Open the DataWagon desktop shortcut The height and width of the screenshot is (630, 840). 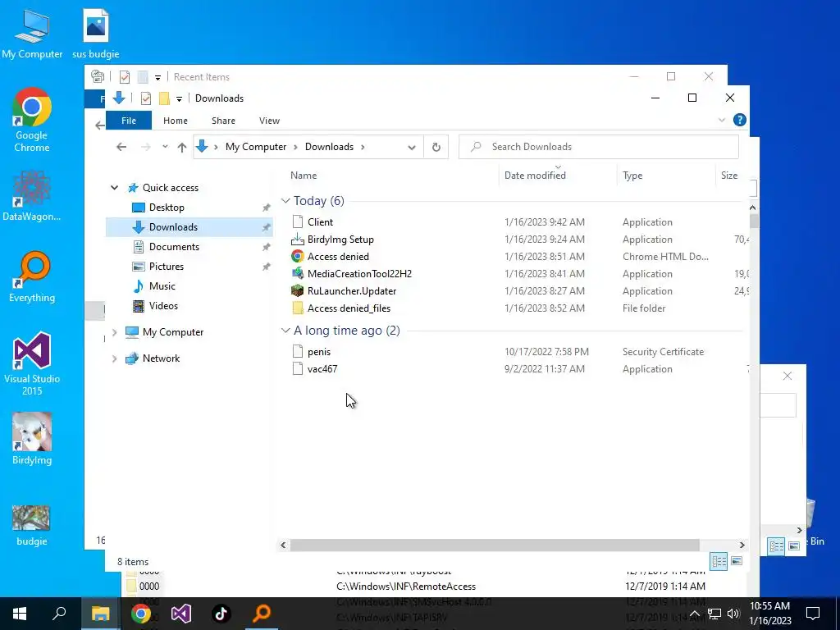(x=32, y=195)
